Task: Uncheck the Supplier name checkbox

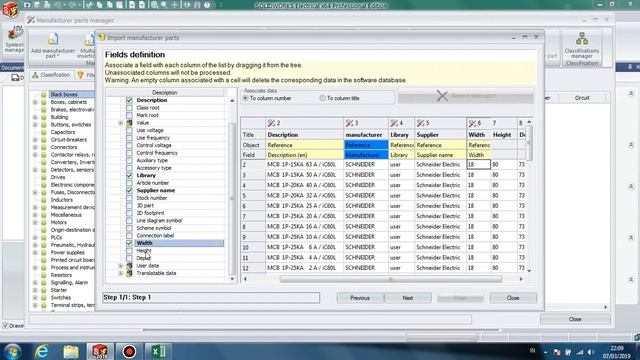Action: tap(129, 191)
